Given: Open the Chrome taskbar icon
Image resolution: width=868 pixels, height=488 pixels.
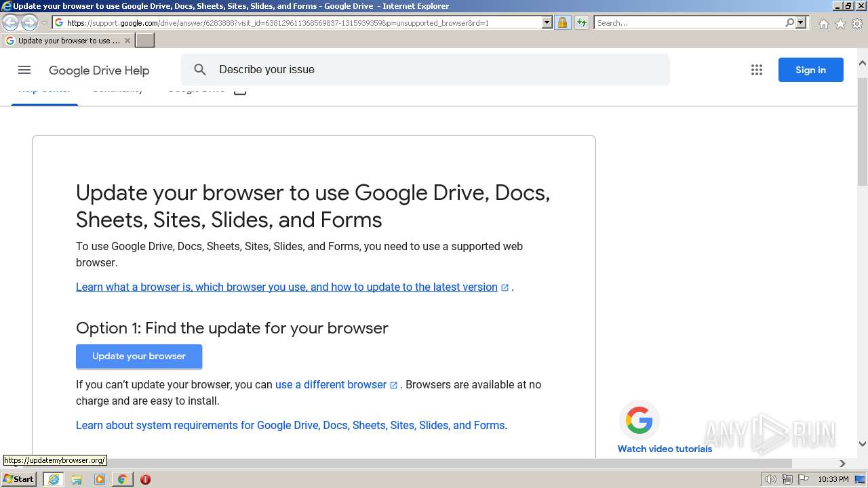Looking at the screenshot, I should 122,479.
